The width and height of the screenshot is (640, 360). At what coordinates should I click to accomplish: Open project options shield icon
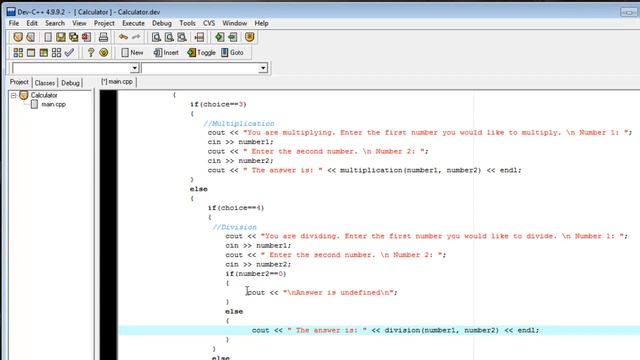coord(249,37)
